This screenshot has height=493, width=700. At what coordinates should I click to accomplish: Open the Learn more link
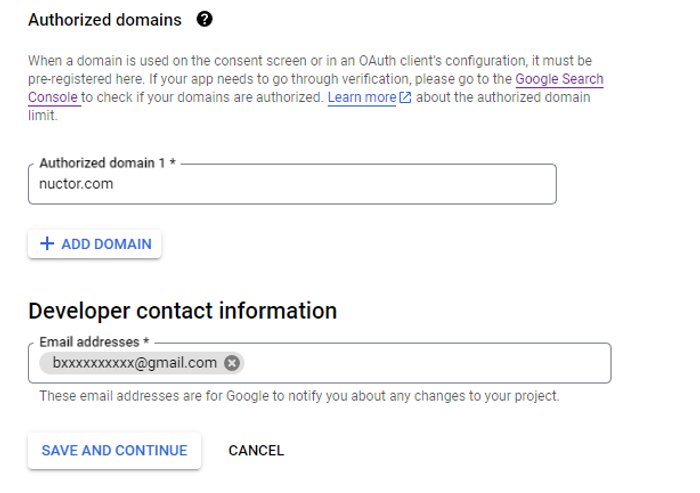coord(362,97)
